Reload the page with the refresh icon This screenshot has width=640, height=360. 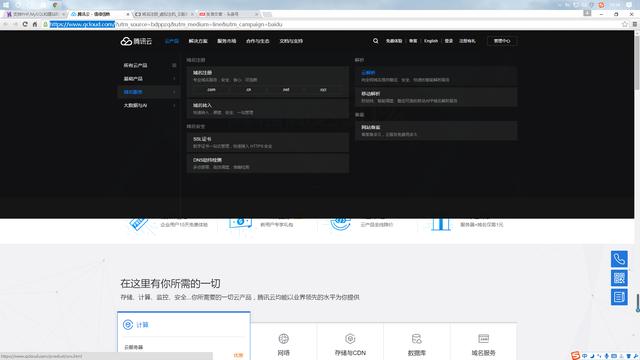point(25,24)
